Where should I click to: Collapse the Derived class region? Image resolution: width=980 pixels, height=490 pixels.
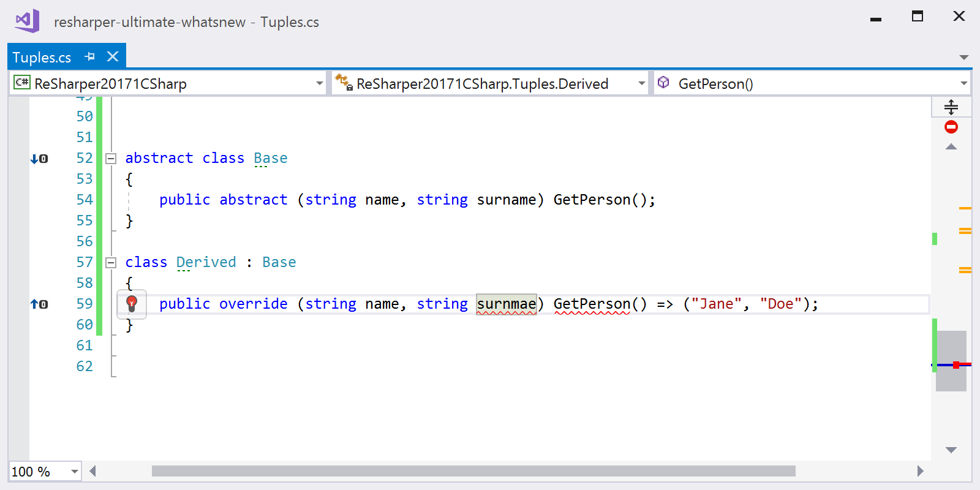(x=111, y=262)
